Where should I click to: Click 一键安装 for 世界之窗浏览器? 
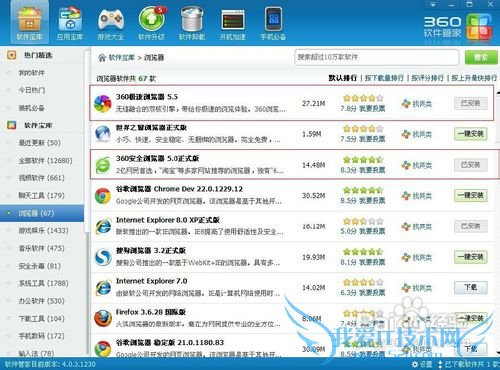tap(471, 134)
